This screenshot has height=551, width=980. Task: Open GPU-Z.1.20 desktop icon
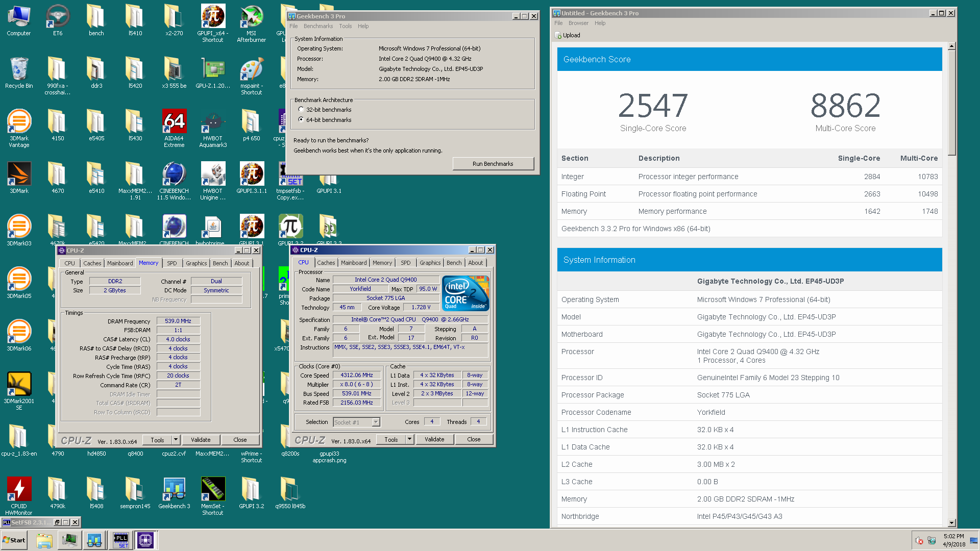point(213,73)
